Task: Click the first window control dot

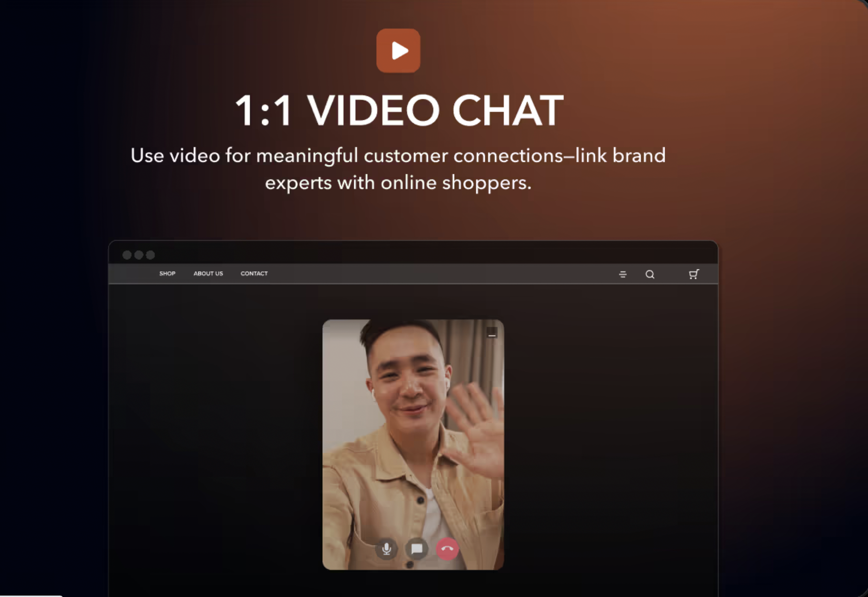Action: coord(127,255)
